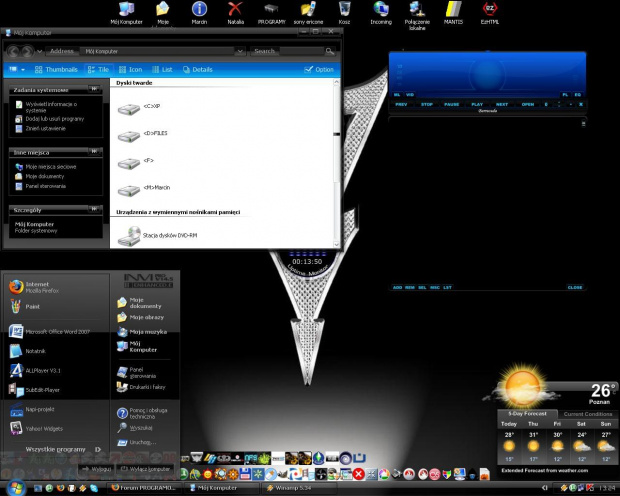Open the sony ericone folder icon
This screenshot has height=496, width=620.
308,13
